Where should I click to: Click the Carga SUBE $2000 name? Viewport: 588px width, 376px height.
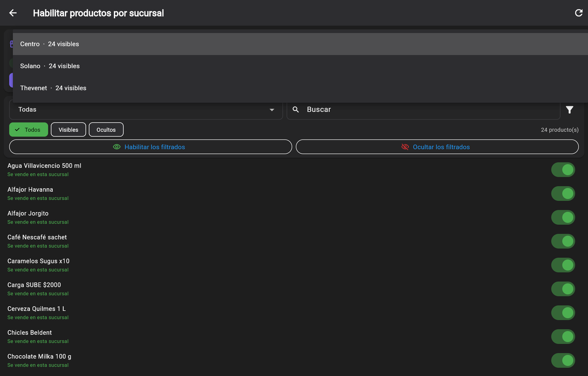(34, 285)
